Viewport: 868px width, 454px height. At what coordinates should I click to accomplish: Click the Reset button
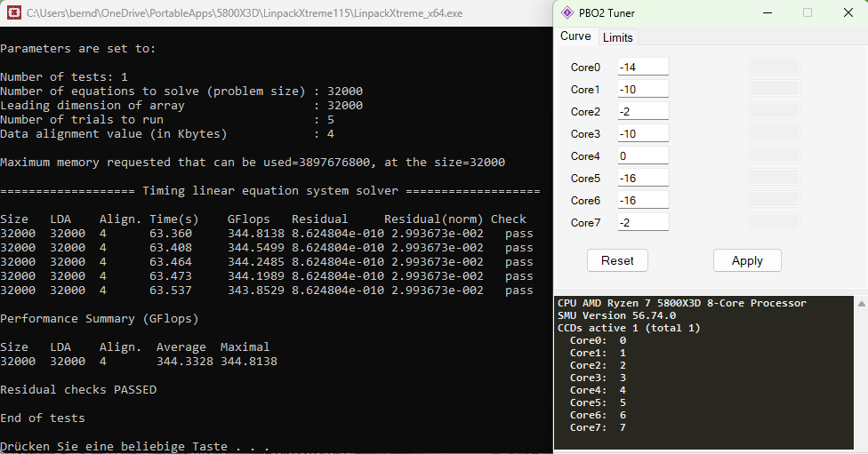pos(617,260)
